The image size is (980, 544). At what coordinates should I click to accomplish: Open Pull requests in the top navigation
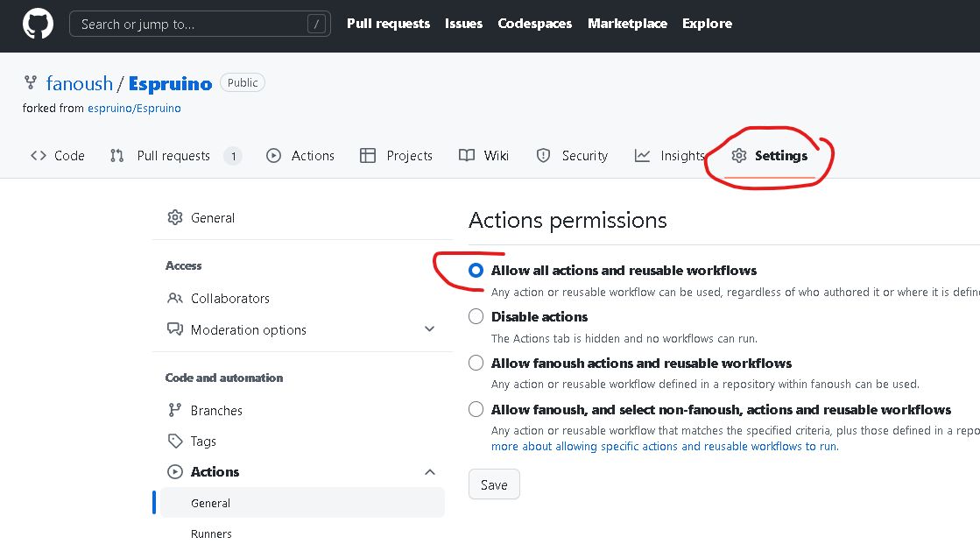pyautogui.click(x=388, y=24)
